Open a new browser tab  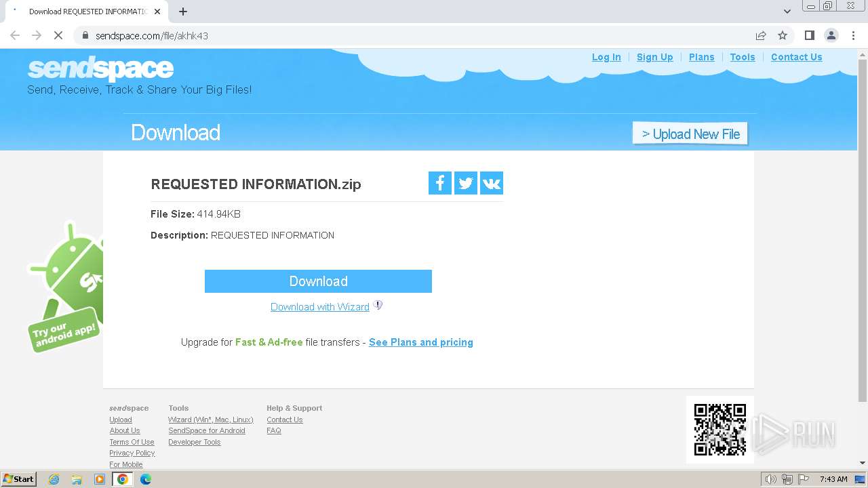pyautogui.click(x=183, y=12)
